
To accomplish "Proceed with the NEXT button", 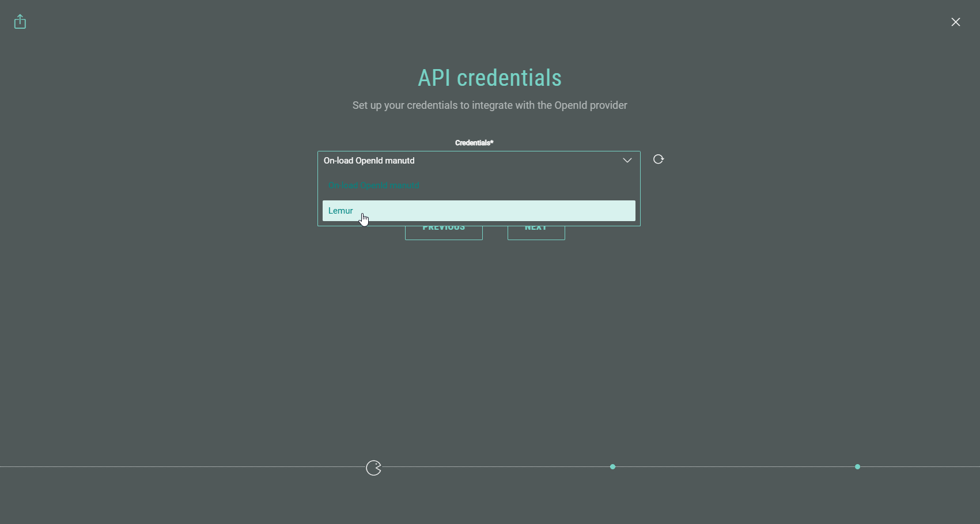I will pos(536,233).
